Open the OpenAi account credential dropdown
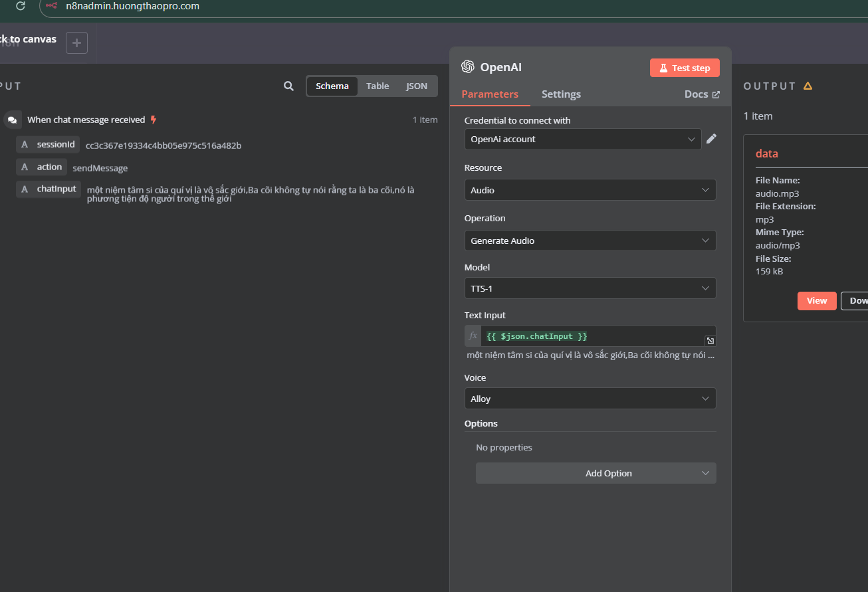 coord(582,140)
